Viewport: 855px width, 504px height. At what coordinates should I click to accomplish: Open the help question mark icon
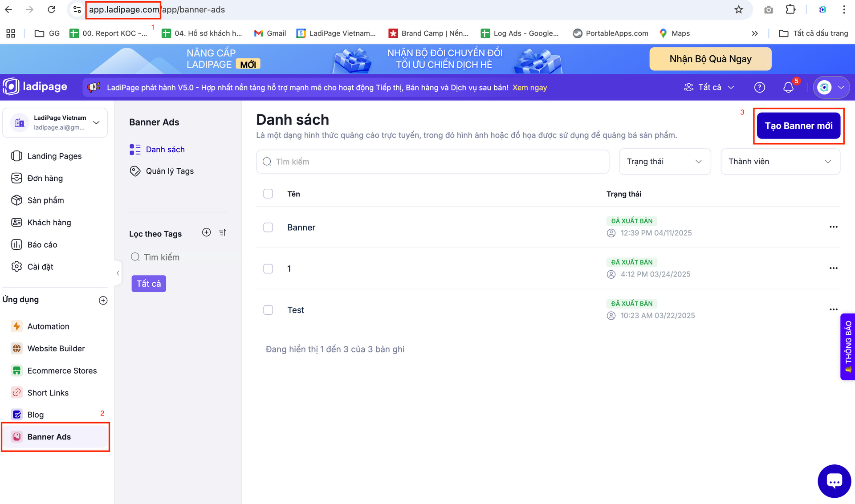pyautogui.click(x=760, y=87)
